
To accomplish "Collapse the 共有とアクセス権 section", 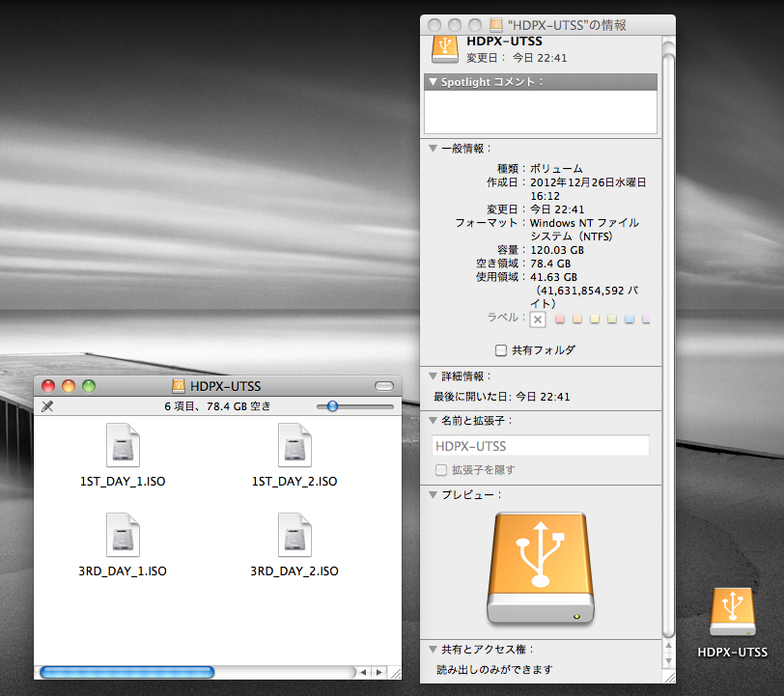I will tap(433, 649).
